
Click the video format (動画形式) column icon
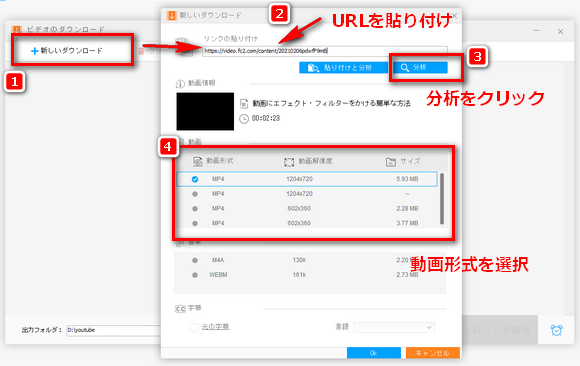pyautogui.click(x=198, y=161)
